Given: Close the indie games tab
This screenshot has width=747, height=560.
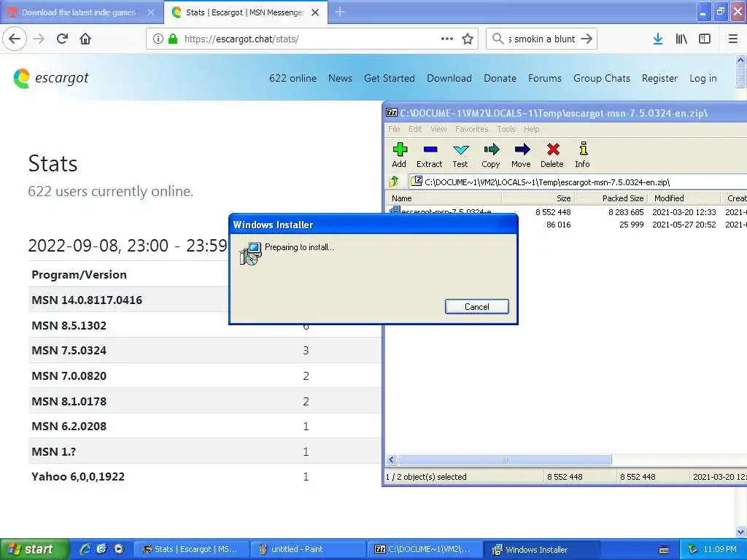Looking at the screenshot, I should pyautogui.click(x=151, y=12).
